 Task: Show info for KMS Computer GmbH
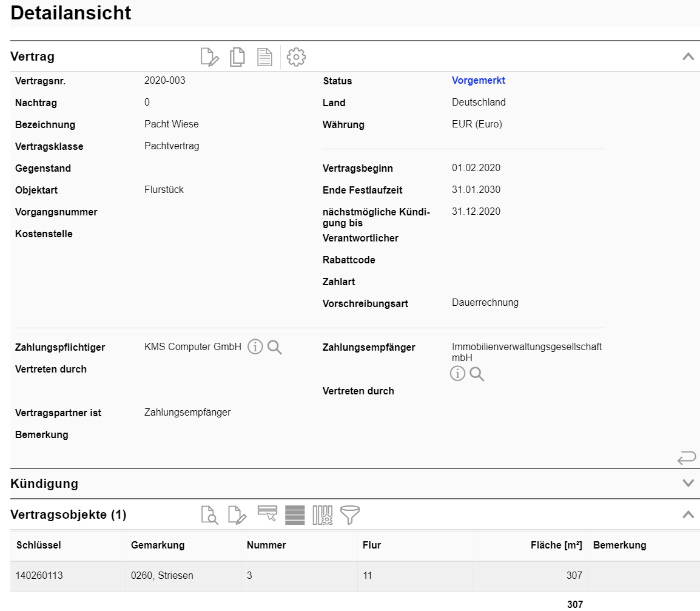[255, 347]
